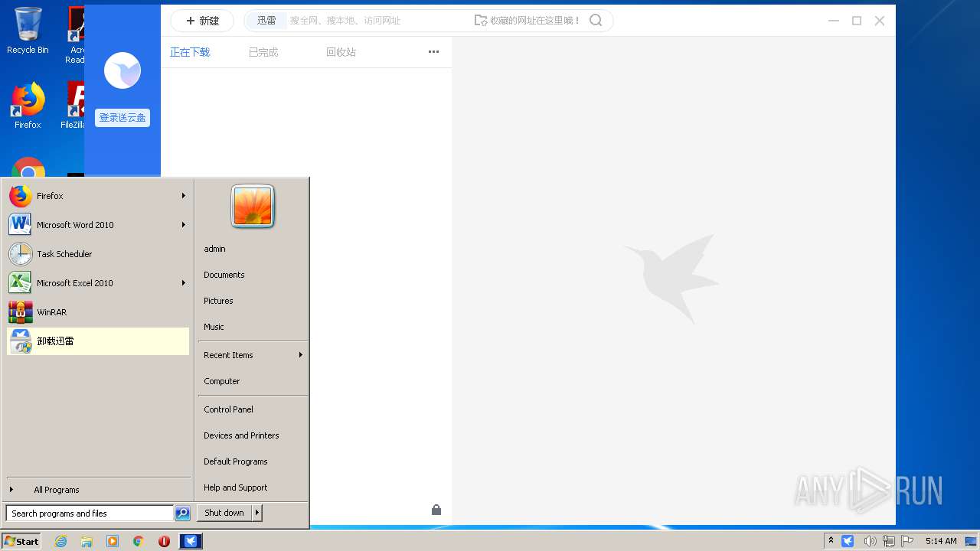Launch Task Scheduler from Start menu
The image size is (980, 551).
pyautogui.click(x=98, y=254)
